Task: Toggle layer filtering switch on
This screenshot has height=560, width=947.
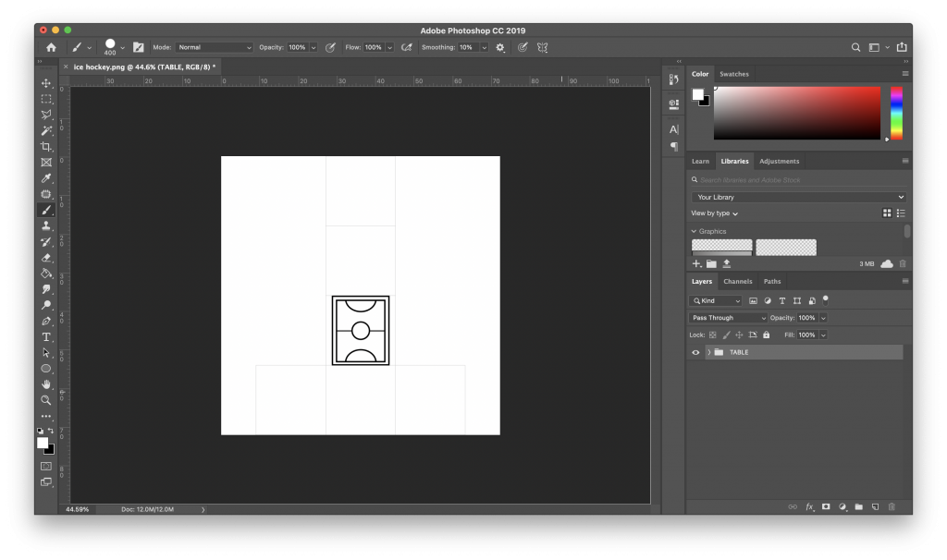Action: 825,299
